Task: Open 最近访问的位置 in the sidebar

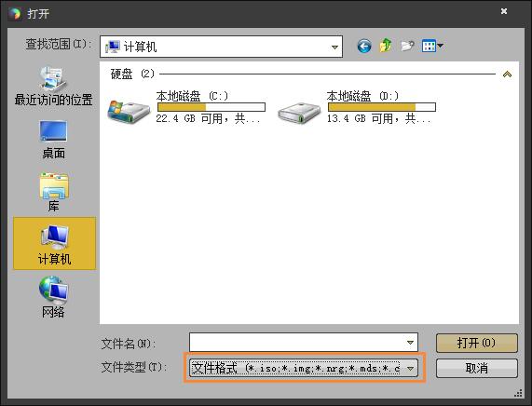Action: [54, 86]
